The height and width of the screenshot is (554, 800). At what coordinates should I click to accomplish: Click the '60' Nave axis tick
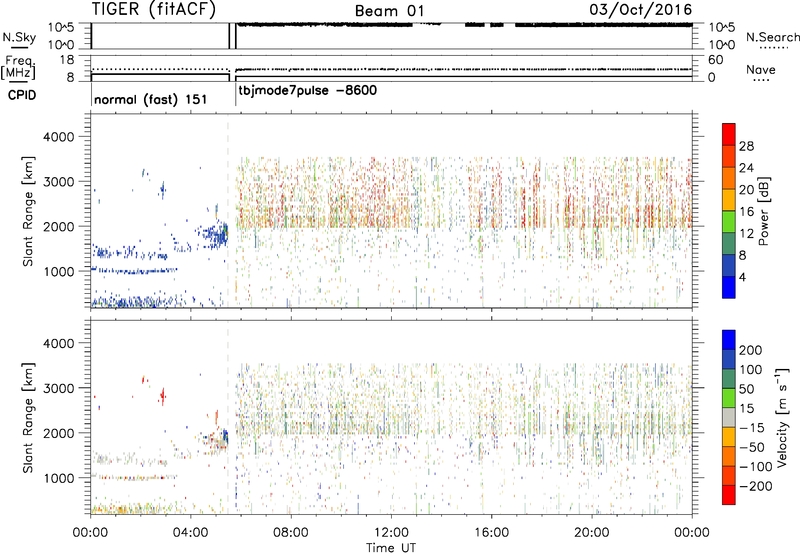(715, 60)
